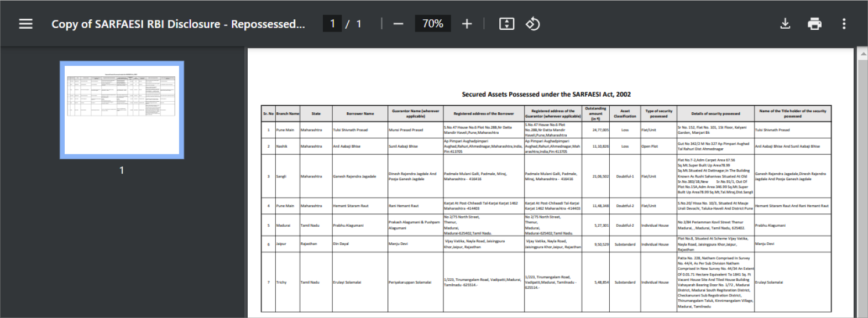Viewport: 868px width, 318px height.
Task: Click the "Details of security possessed" header
Action: pos(715,113)
